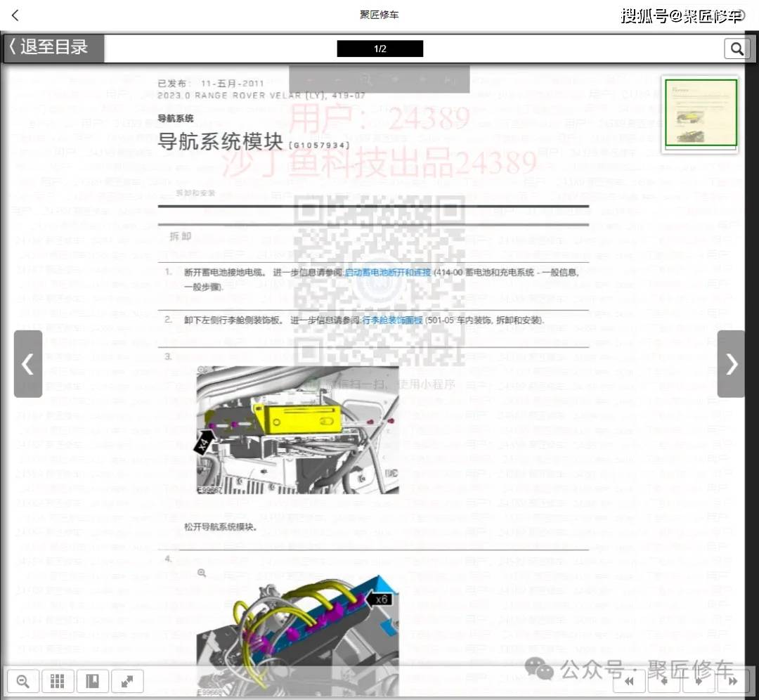
Task: Click the step 4 wiring connector image
Action: coord(298,637)
